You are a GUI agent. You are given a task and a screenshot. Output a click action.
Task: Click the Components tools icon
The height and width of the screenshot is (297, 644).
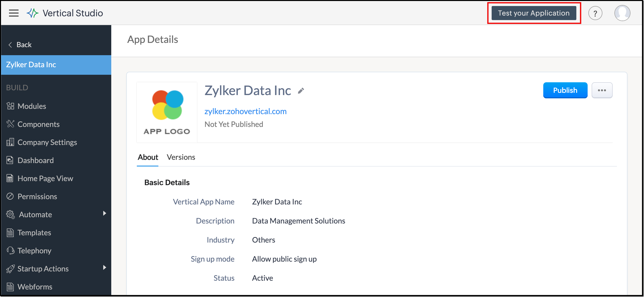[x=10, y=124]
